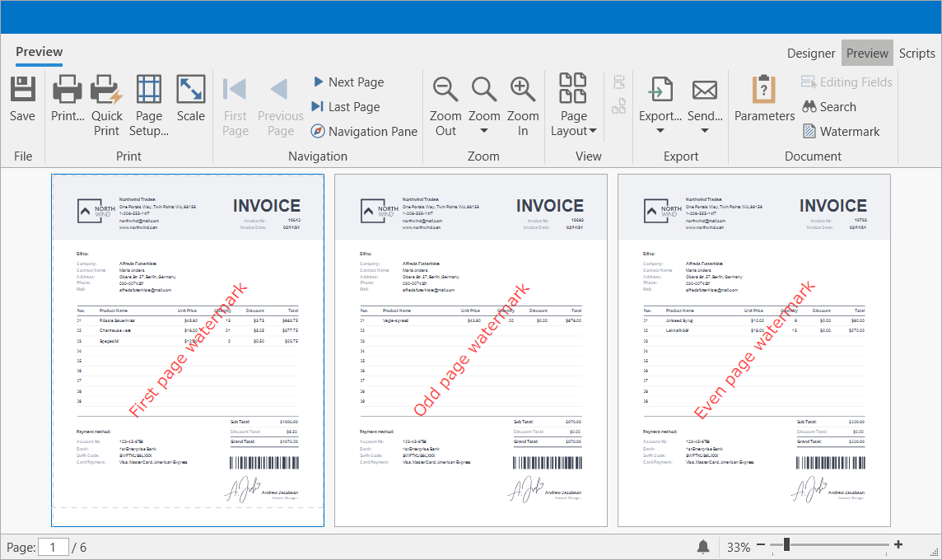Toggle the Navigation Pane
The image size is (942, 560).
click(364, 131)
